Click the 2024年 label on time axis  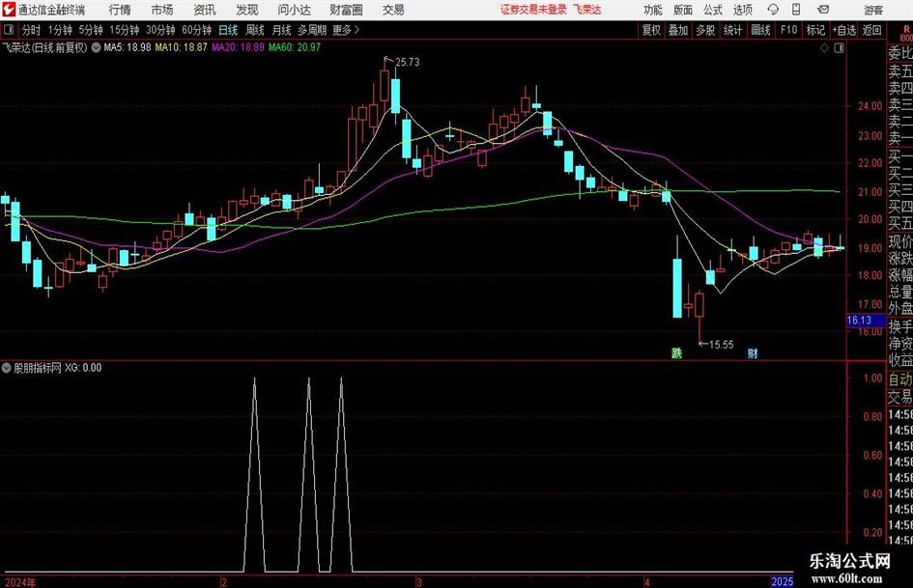(20, 582)
